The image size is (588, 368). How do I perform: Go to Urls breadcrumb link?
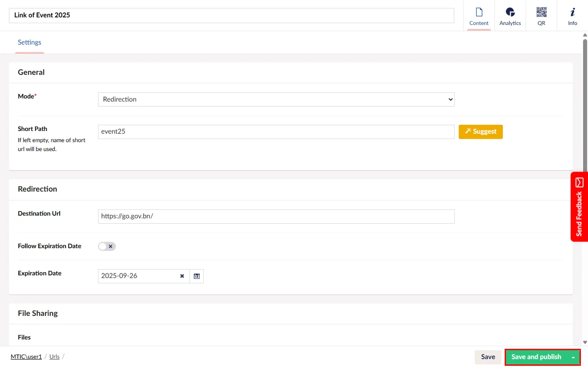[x=54, y=357]
